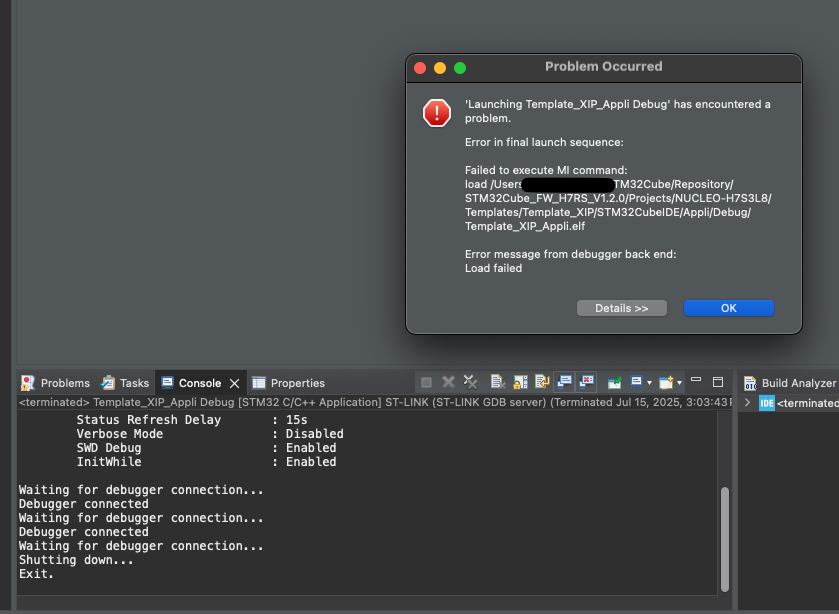Show error details via Details button
The image size is (839, 614).
621,307
